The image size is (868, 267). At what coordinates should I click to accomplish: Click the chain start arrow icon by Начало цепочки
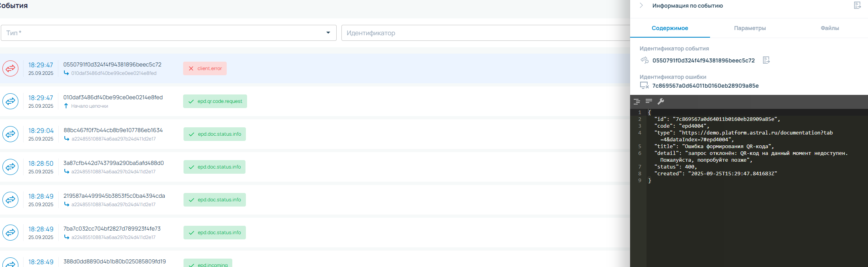(x=66, y=106)
